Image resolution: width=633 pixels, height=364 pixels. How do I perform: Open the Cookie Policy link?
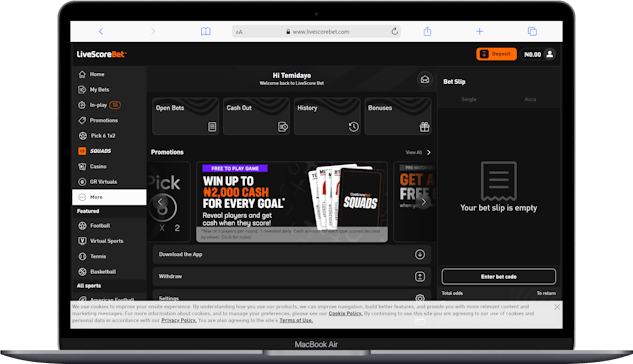point(345,314)
